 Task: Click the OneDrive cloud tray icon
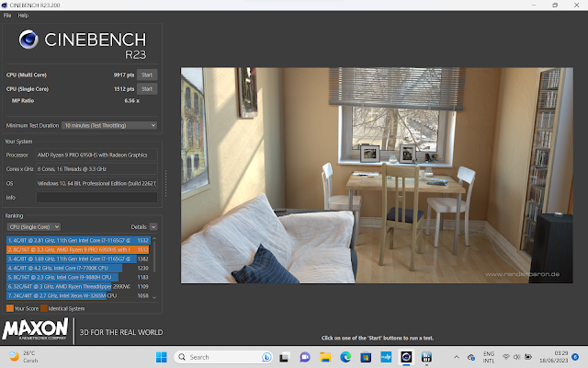pyautogui.click(x=471, y=357)
